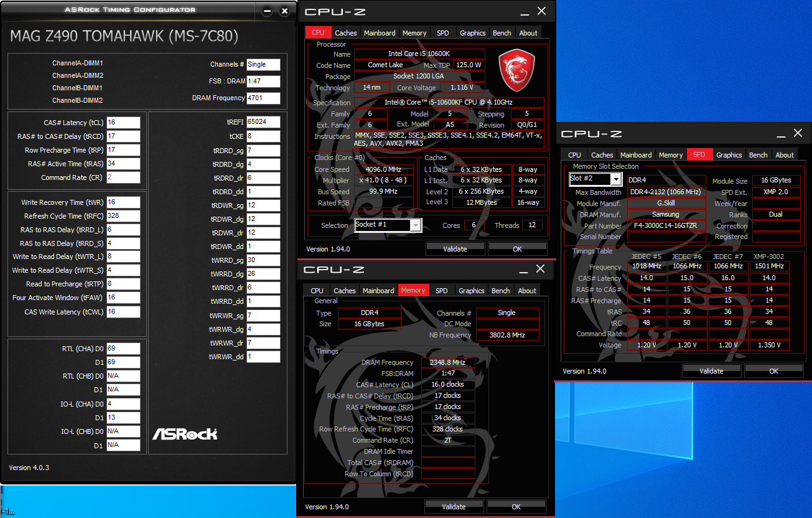Click the IO-L (CHA) D0 field
The width and height of the screenshot is (812, 518).
click(123, 403)
